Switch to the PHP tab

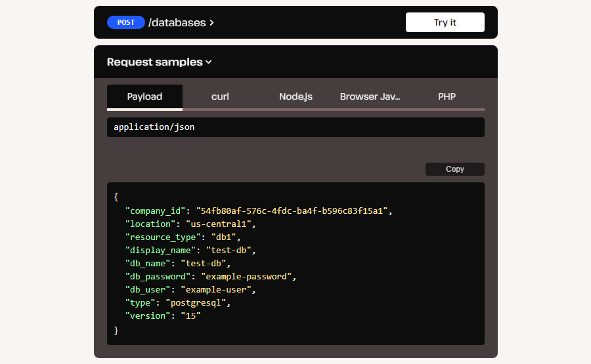[x=447, y=96]
